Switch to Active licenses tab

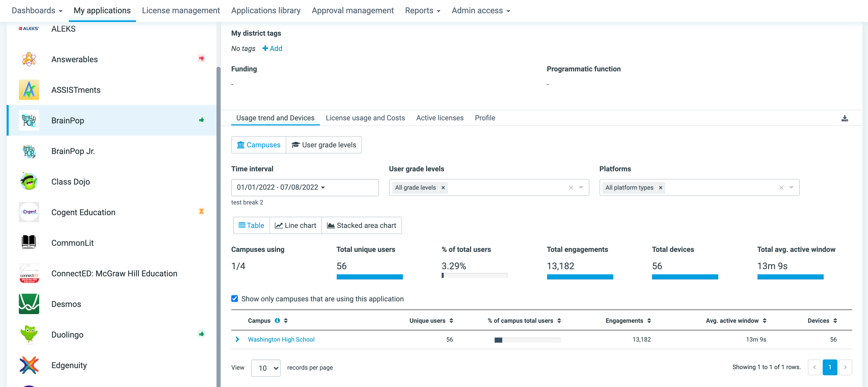[x=440, y=118]
